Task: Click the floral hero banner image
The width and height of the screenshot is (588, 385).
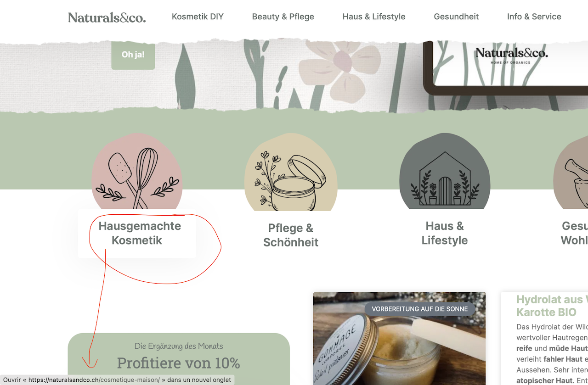Action: (x=294, y=75)
